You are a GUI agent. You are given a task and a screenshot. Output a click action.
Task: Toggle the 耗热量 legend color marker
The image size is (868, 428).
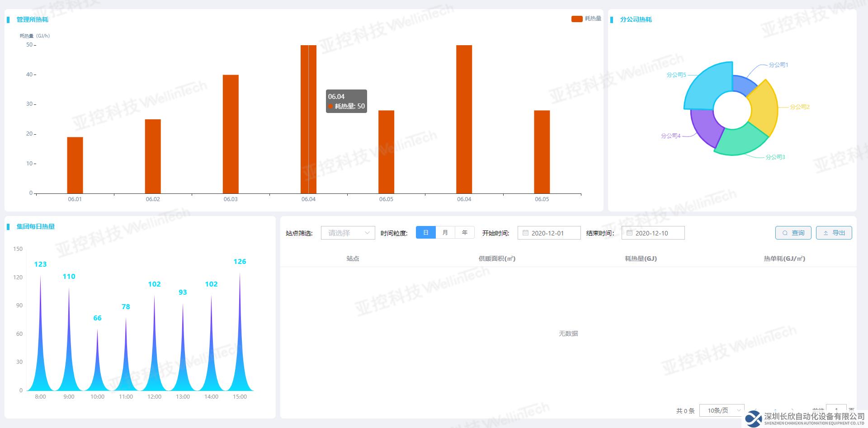pos(576,19)
